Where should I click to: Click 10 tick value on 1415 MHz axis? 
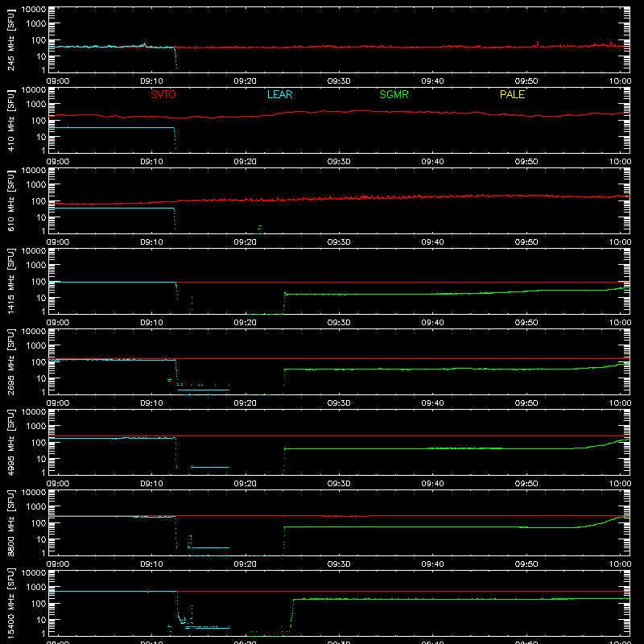[41, 298]
